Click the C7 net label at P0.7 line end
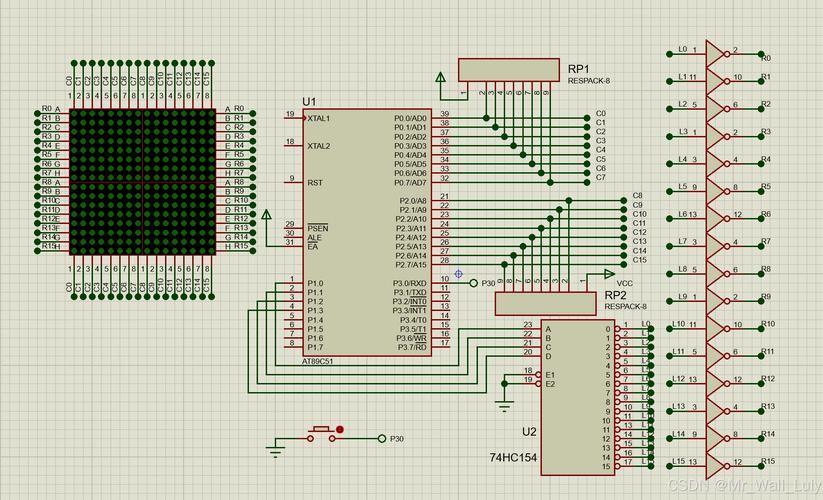 (601, 177)
